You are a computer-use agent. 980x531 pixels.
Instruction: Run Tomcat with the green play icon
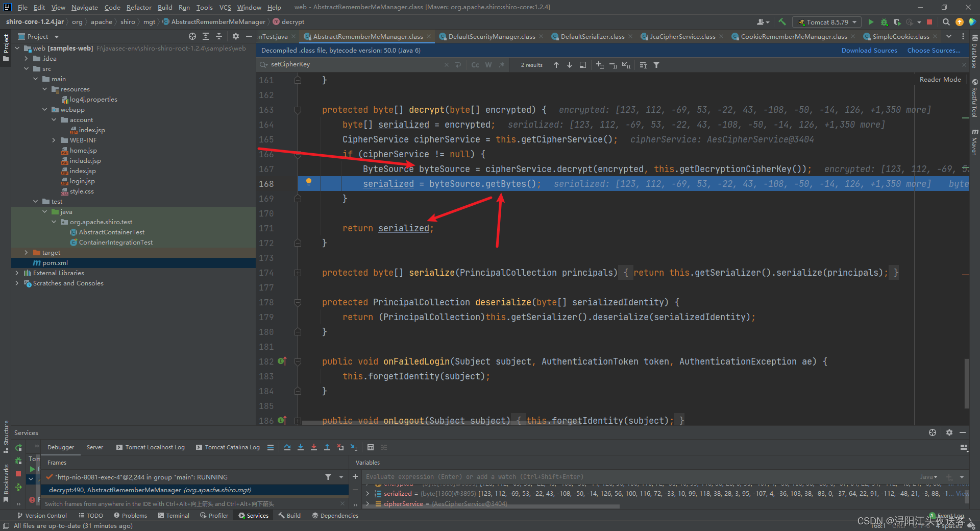871,22
